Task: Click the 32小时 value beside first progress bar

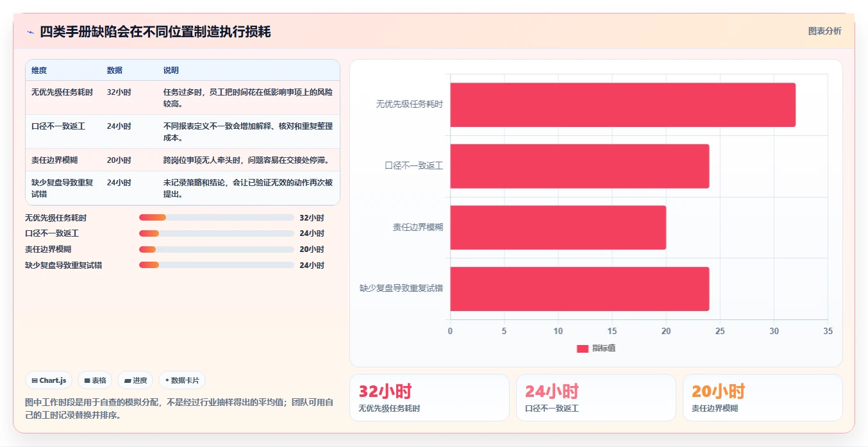Action: (312, 218)
